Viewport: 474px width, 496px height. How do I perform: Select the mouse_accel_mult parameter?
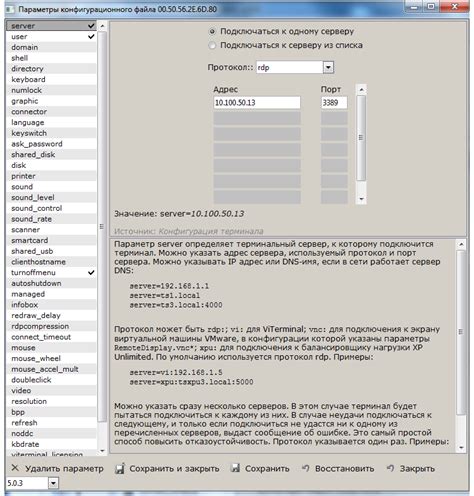(52, 369)
